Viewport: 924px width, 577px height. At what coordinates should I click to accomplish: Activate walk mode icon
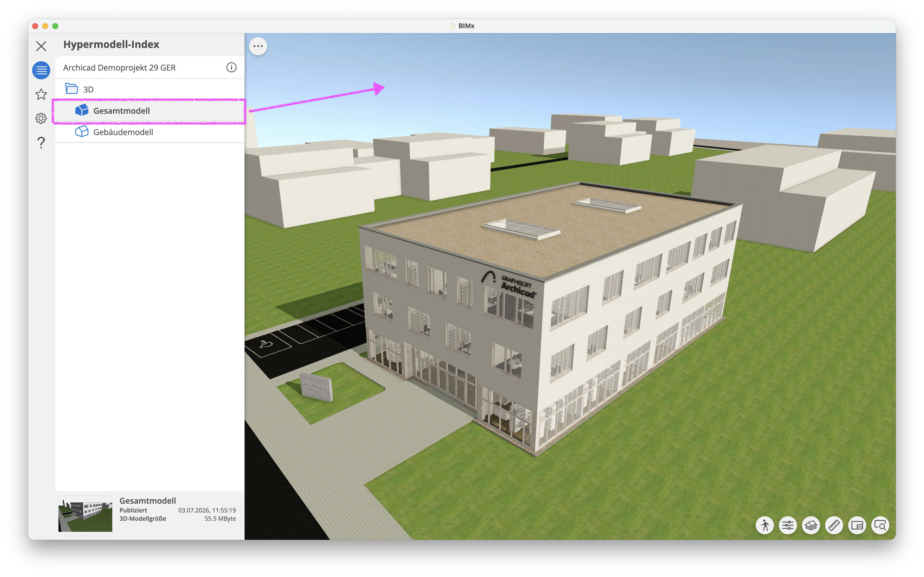pyautogui.click(x=765, y=526)
